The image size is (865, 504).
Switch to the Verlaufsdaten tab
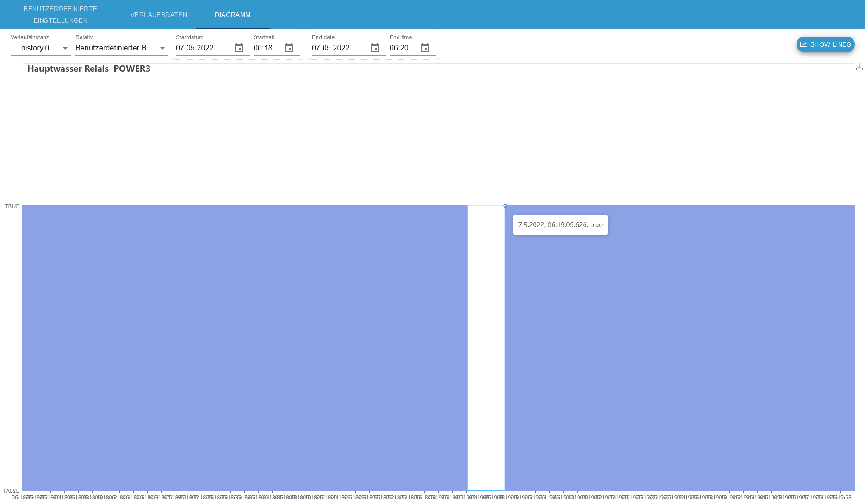(x=159, y=15)
